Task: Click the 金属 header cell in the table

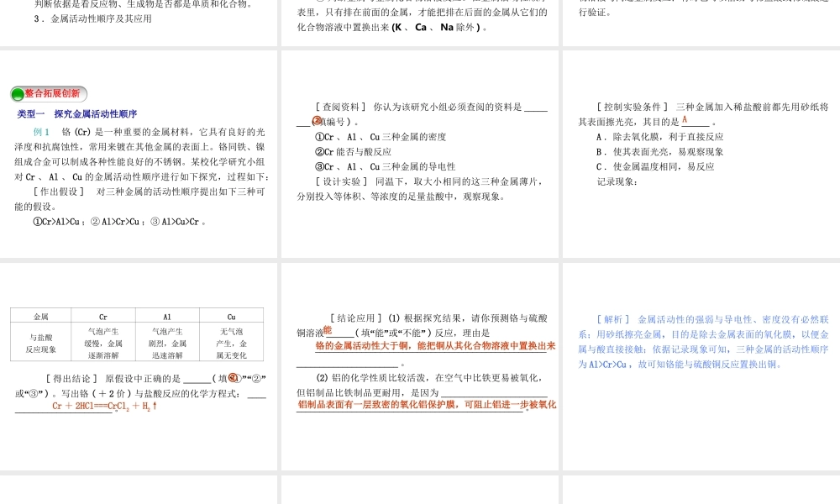Action: 40,317
